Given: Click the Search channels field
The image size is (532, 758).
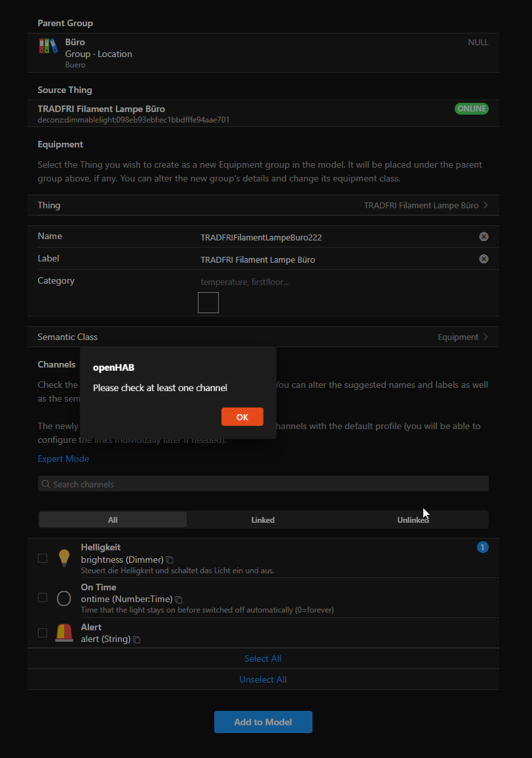Looking at the screenshot, I should 263,484.
